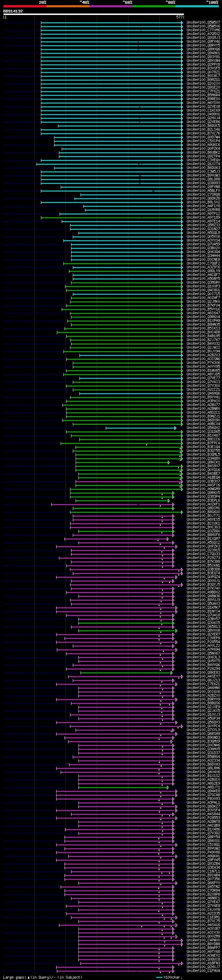
Task: Click the orange ~40% identity legend segment
Action: tap(68, 6)
